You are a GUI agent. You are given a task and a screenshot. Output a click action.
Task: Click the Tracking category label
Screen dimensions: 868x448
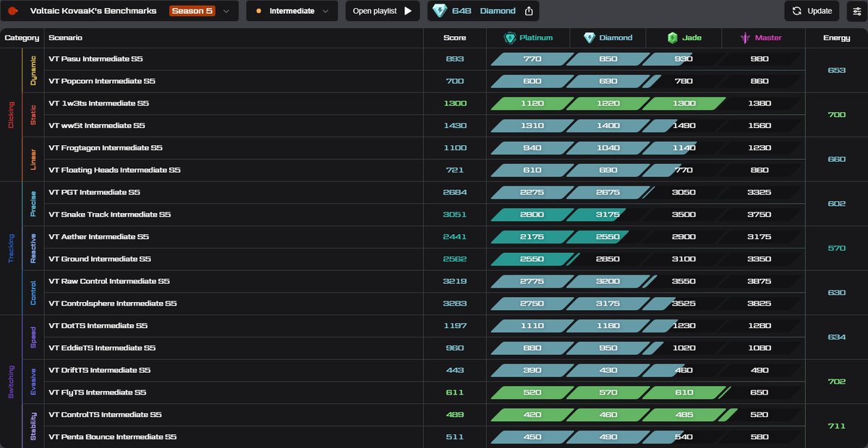tap(11, 248)
